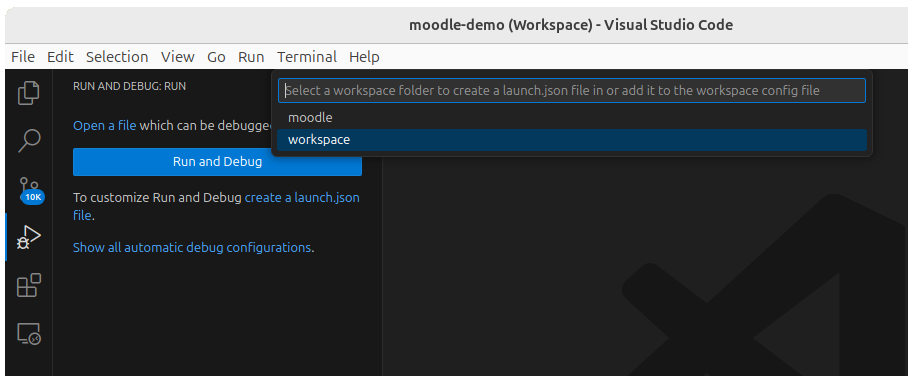The image size is (908, 376).
Task: Open Source Control with 10K badge
Action: pyautogui.click(x=29, y=189)
